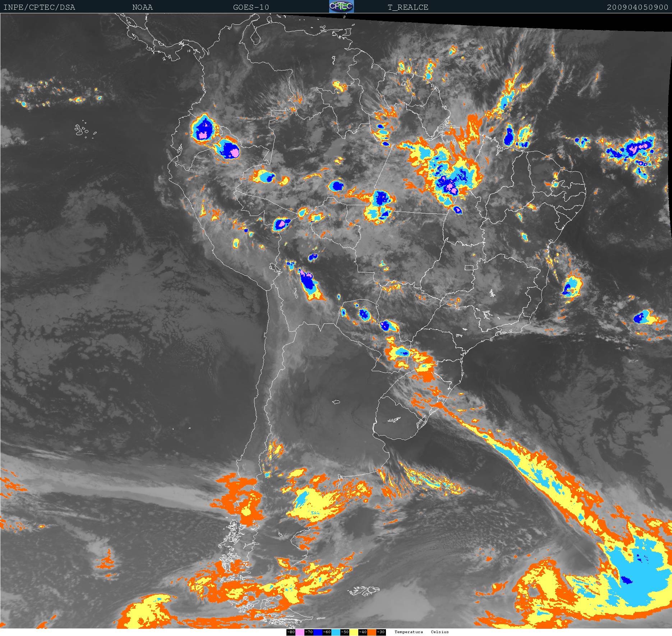Screen dimensions: 672x636
Task: Click the T_REALCE product label
Action: click(408, 7)
